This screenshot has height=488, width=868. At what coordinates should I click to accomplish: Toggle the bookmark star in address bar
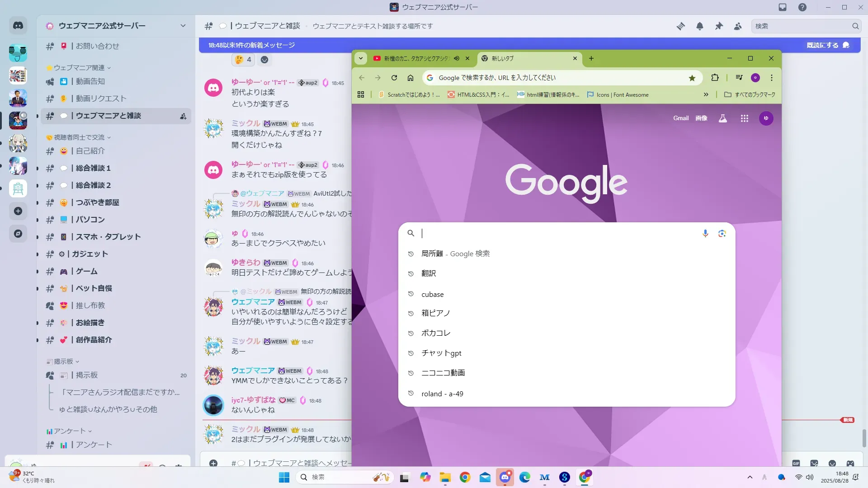click(692, 78)
